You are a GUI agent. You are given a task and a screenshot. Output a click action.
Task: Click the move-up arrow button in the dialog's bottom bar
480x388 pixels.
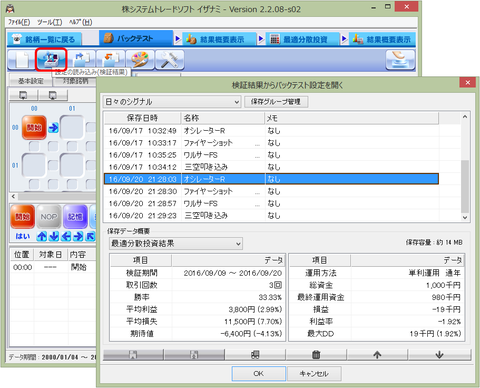(377, 355)
